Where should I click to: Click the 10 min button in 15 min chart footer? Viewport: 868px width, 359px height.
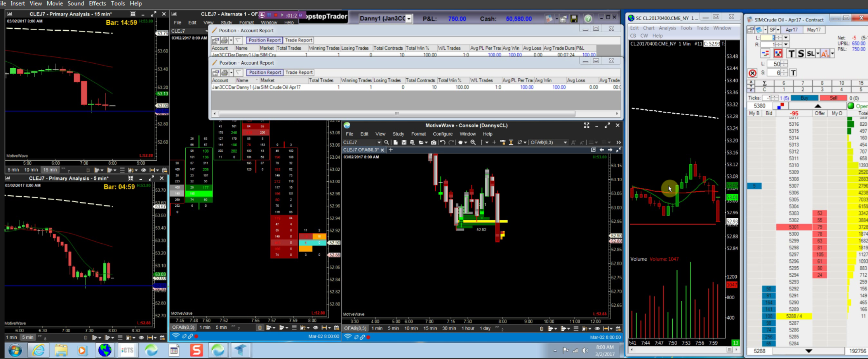31,170
